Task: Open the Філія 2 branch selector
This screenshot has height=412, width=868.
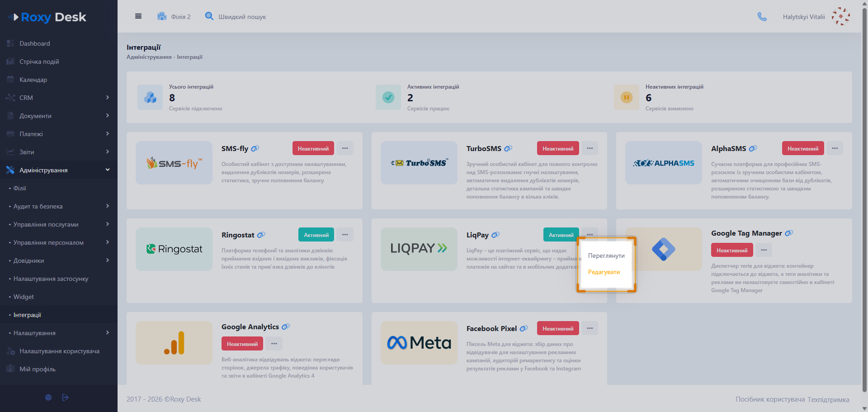Action: coord(174,17)
